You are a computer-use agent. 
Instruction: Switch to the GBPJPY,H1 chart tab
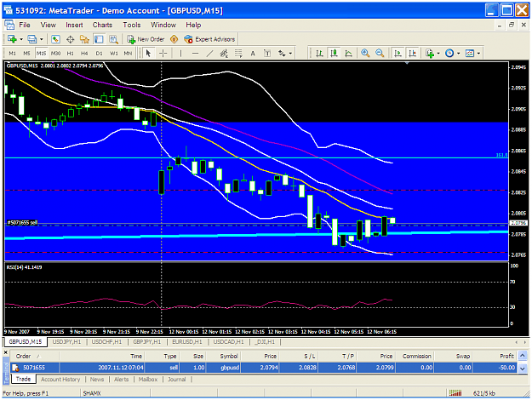coord(147,342)
